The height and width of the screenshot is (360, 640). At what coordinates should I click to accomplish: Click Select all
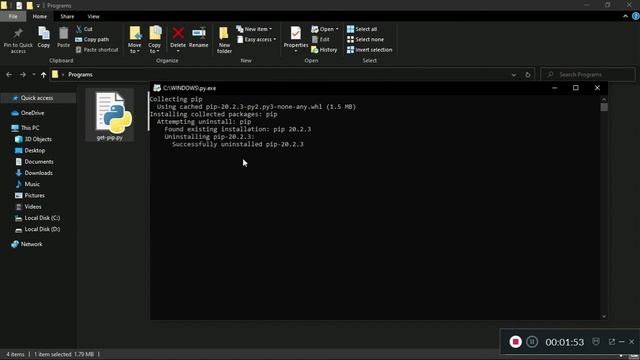click(362, 29)
